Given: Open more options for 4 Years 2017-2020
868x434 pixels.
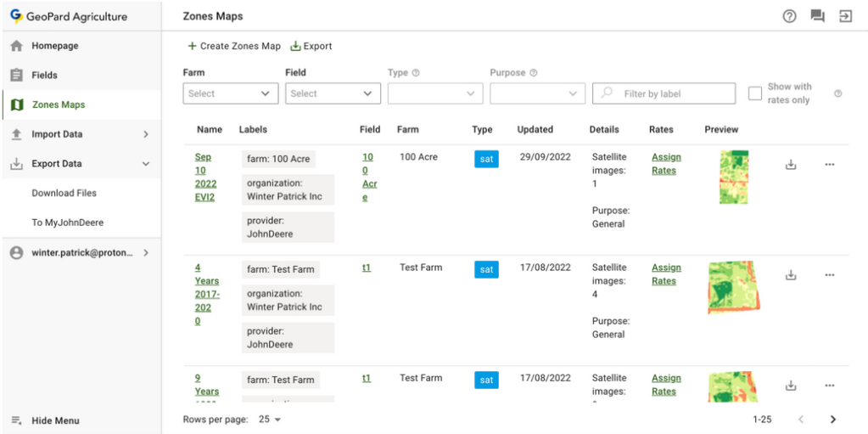Looking at the screenshot, I should coord(829,275).
